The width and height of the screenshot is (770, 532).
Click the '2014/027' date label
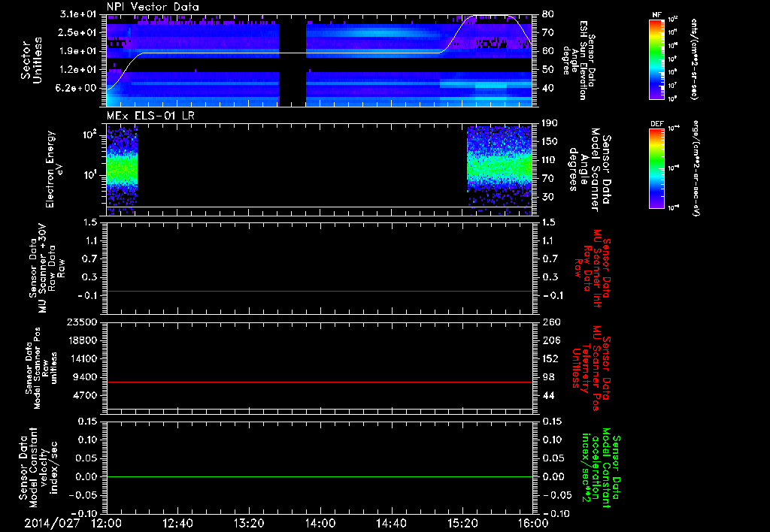[x=52, y=523]
